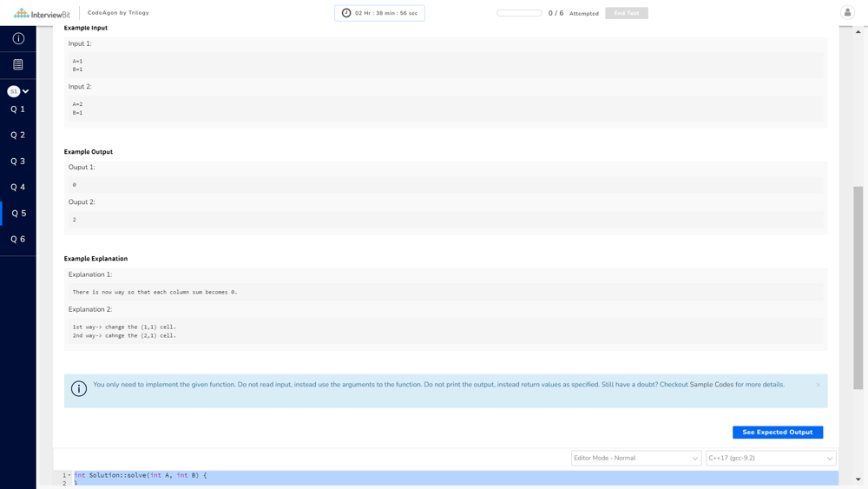The width and height of the screenshot is (868, 489).
Task: Click the 'Ouput 2:' label
Action: pos(82,202)
